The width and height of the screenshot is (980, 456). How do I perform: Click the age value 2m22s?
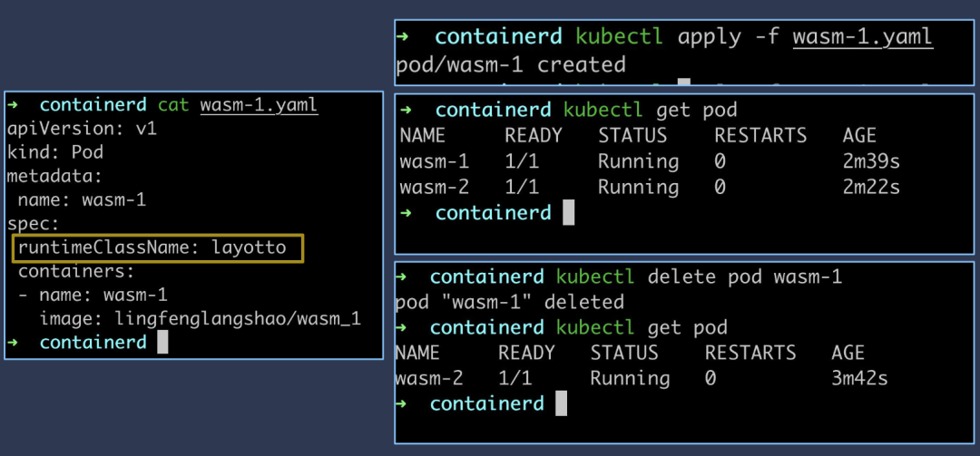click(x=870, y=188)
